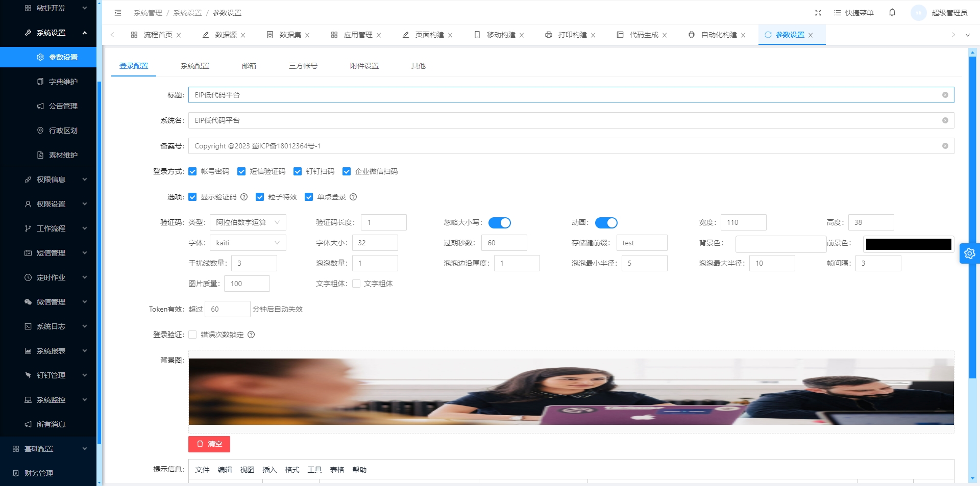Click help icon beside 单点登录
Image resolution: width=980 pixels, height=486 pixels.
[x=353, y=197]
